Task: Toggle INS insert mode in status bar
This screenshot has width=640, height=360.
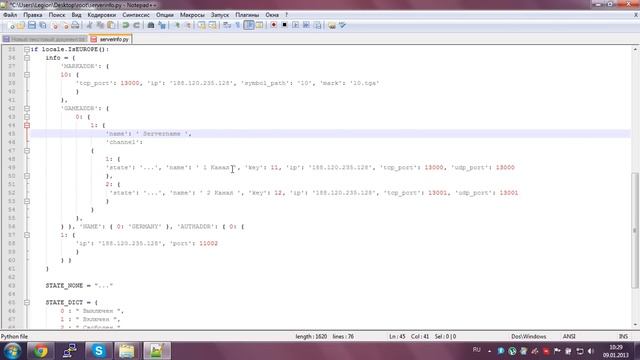Action: [x=623, y=336]
